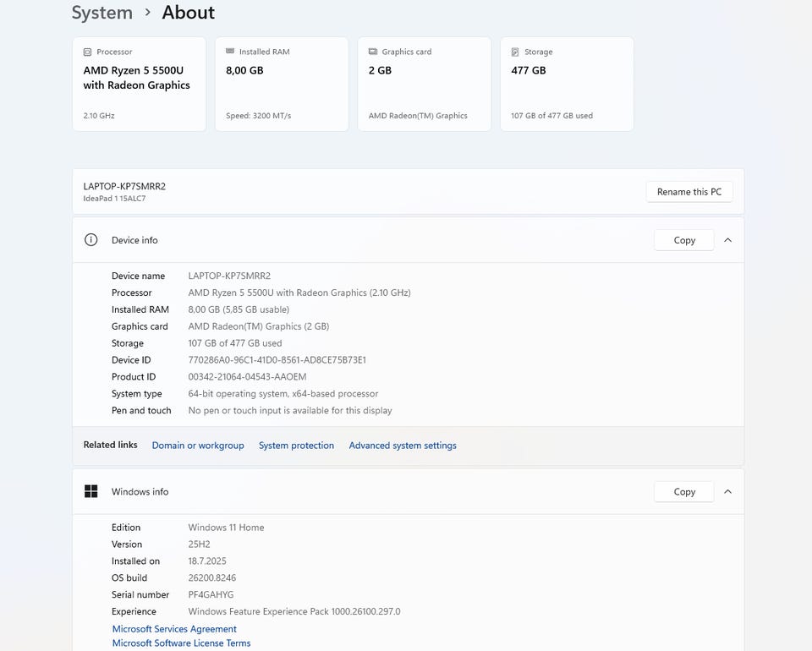Click the About page heading
This screenshot has height=651, width=812.
pos(188,13)
